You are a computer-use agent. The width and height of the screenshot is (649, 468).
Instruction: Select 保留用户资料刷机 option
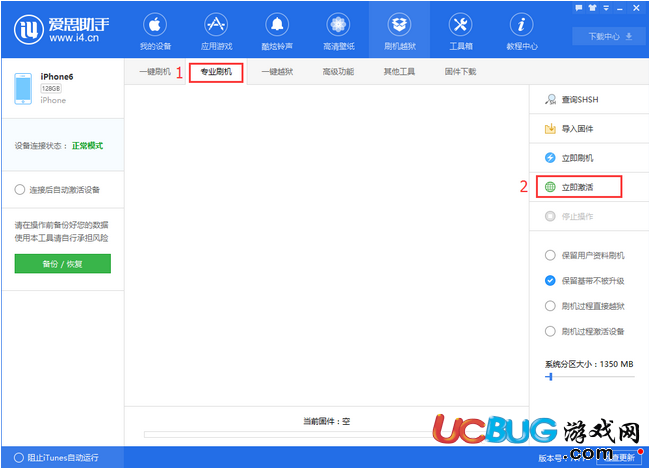coord(550,255)
